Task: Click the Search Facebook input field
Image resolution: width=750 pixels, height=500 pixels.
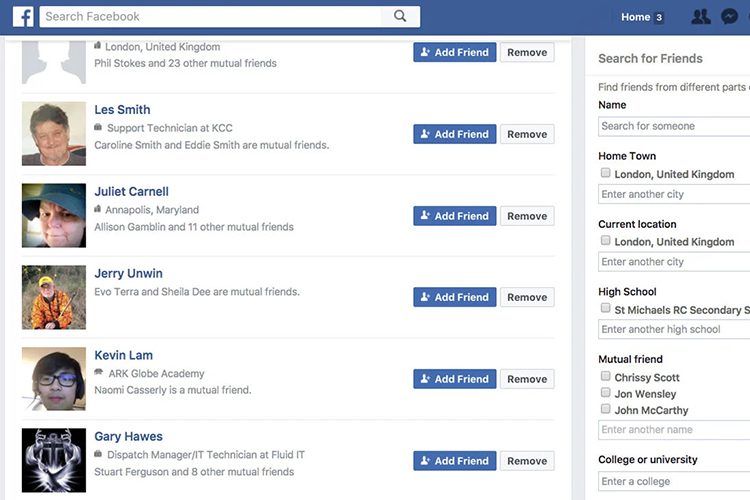Action: coord(210,16)
